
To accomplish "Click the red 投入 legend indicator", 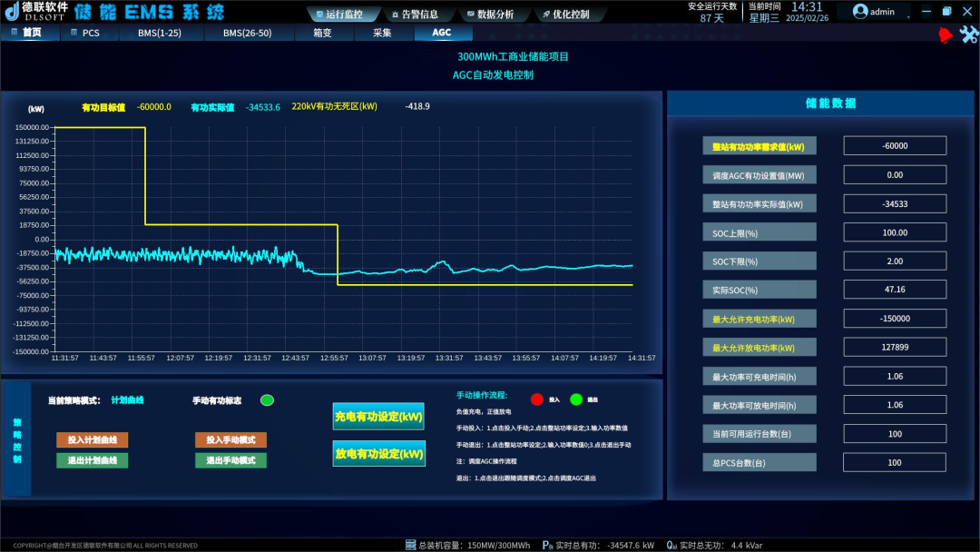I will [536, 399].
